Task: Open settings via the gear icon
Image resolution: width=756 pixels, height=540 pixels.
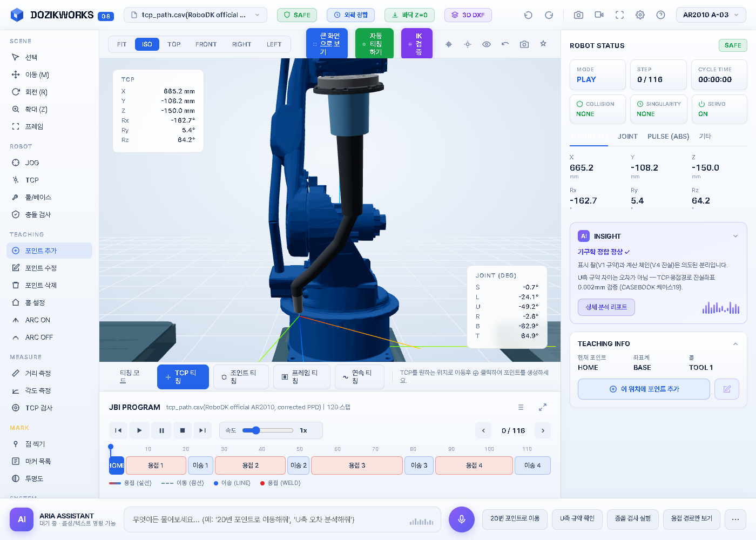Action: [640, 15]
